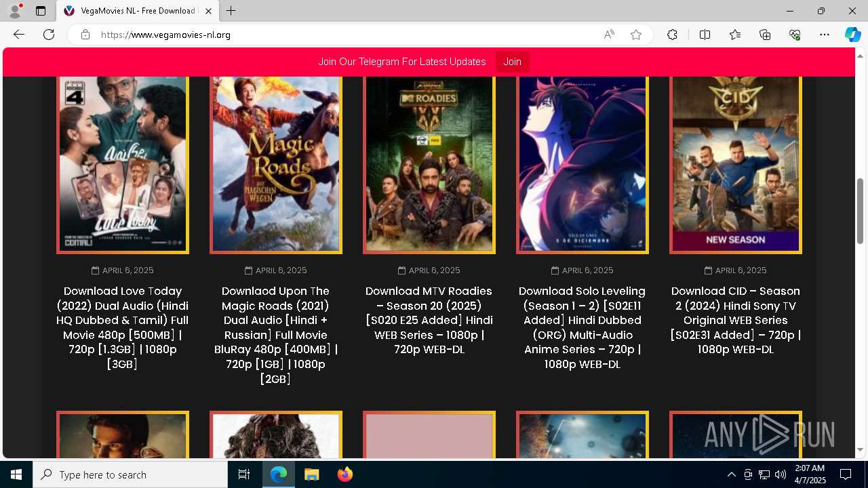Close the VegaMovies NL tab
The image size is (868, 488).
(x=208, y=11)
